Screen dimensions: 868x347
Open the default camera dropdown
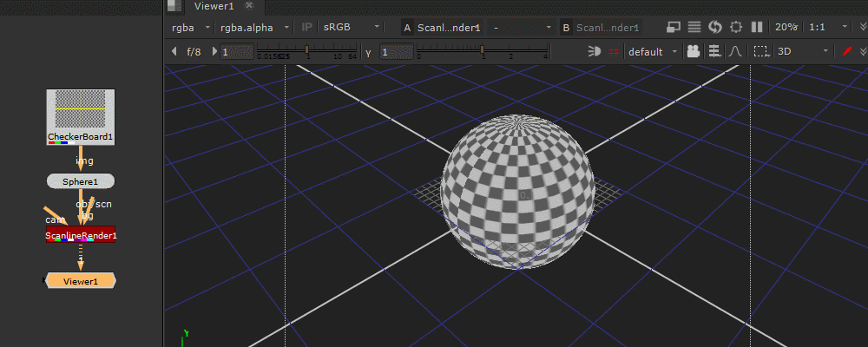pyautogui.click(x=654, y=51)
